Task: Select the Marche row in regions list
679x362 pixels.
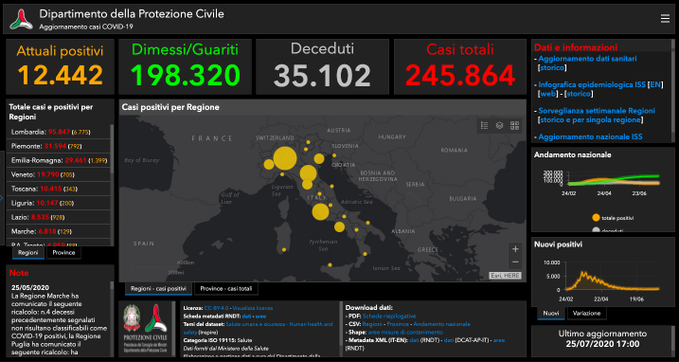Action: [58, 231]
